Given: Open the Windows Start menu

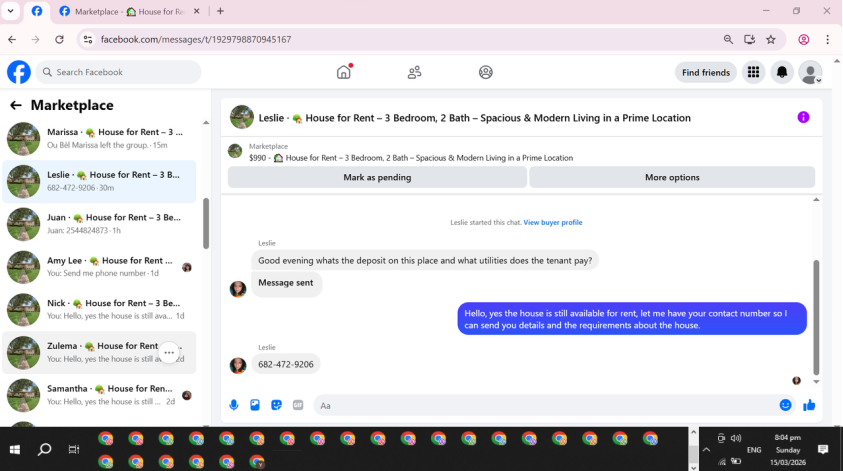Looking at the screenshot, I should (x=15, y=449).
